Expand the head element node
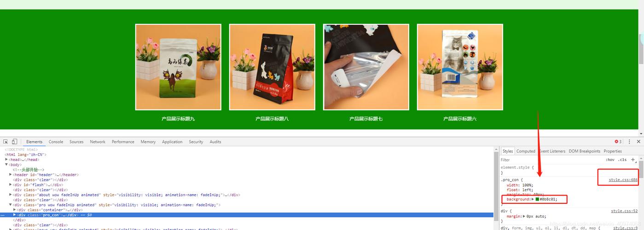This screenshot has height=230, width=644. pos(7,160)
